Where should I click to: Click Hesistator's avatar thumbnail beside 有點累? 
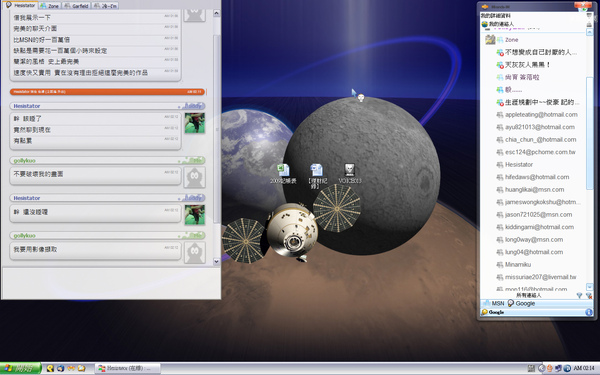coord(195,123)
